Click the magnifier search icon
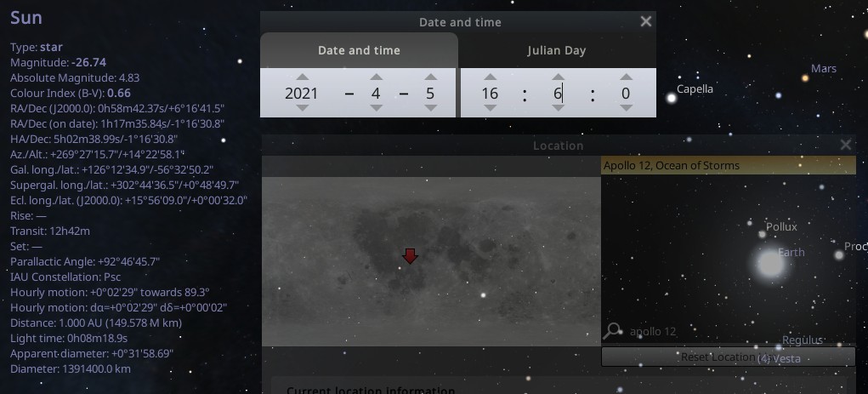The width and height of the screenshot is (868, 394). [612, 331]
